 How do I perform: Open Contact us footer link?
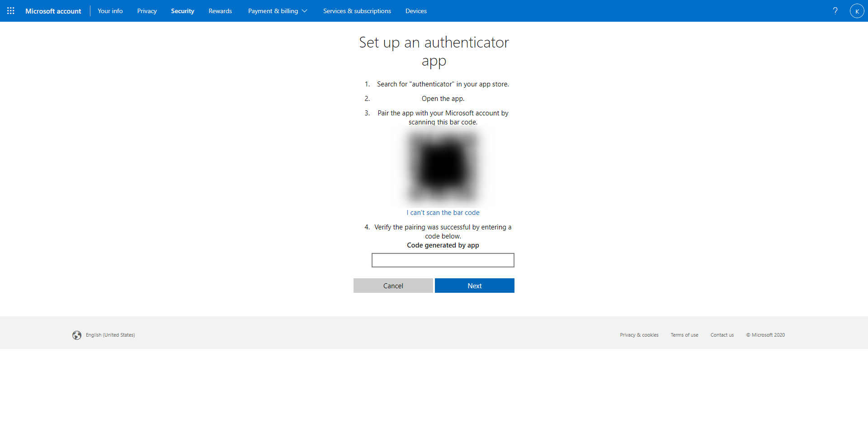(x=722, y=335)
